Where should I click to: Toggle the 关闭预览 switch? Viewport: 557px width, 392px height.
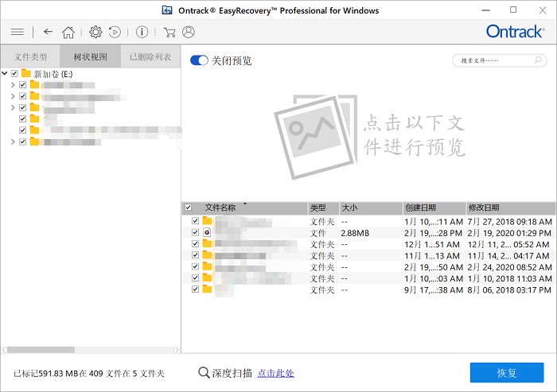(199, 60)
